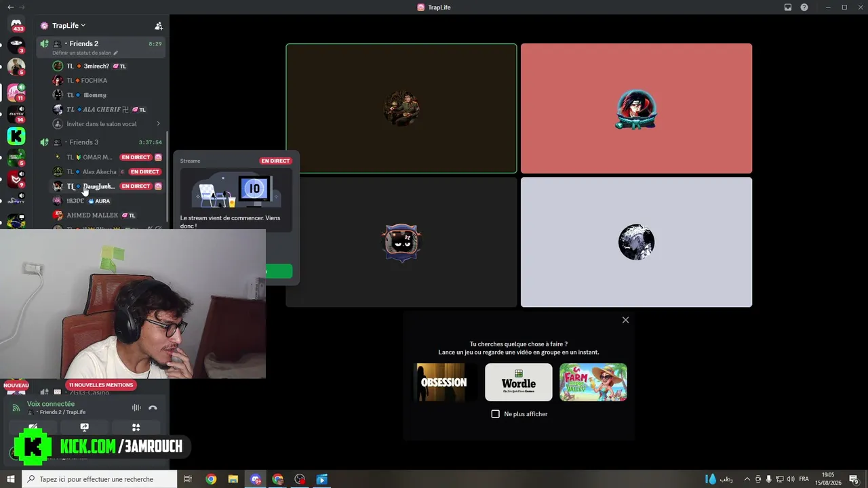868x488 pixels.
Task: Click EN DIRECT label in stream popup
Action: tap(275, 161)
